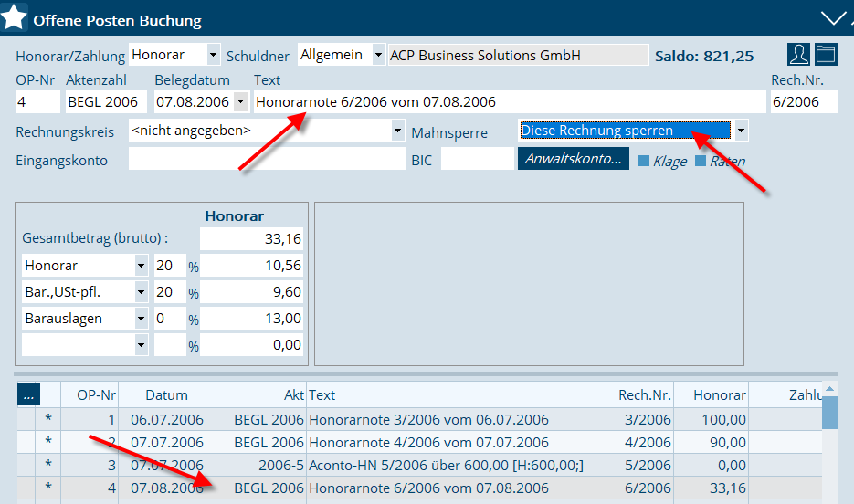854x504 pixels.
Task: Enable the Klage checkbox
Action: tap(644, 161)
